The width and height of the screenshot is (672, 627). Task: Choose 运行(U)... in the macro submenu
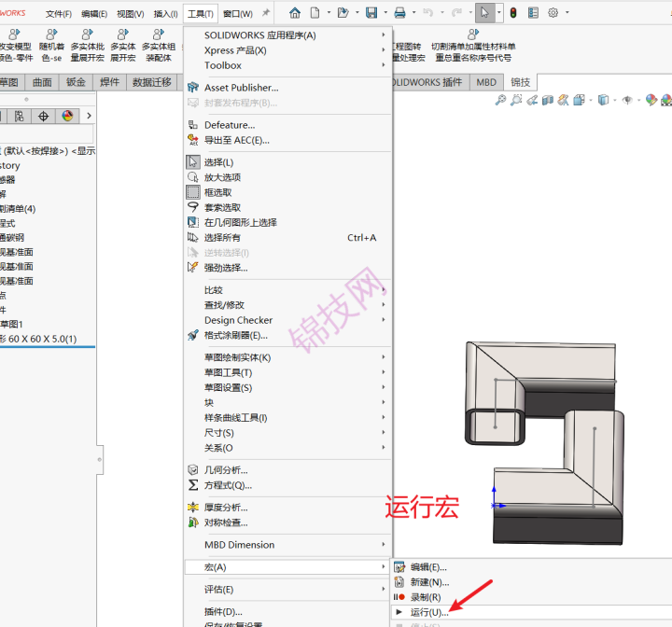tap(531, 612)
